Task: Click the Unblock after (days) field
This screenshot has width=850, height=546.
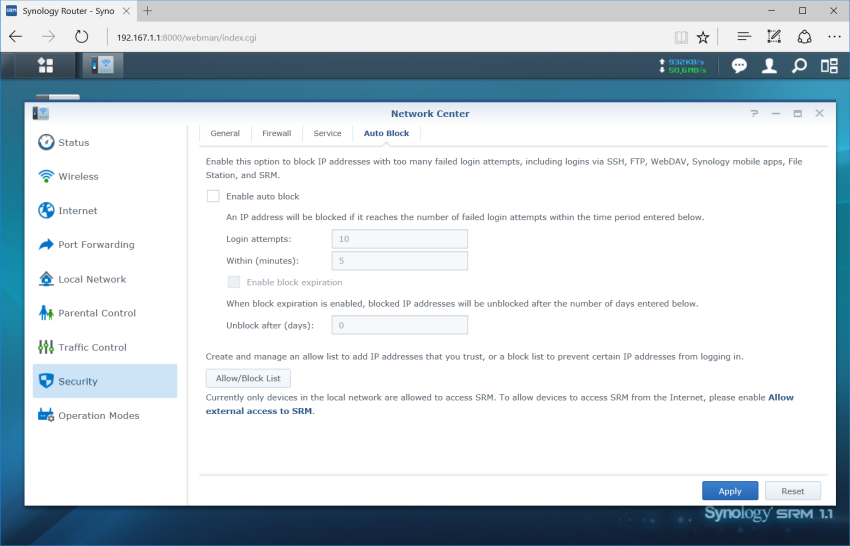Action: (x=400, y=325)
